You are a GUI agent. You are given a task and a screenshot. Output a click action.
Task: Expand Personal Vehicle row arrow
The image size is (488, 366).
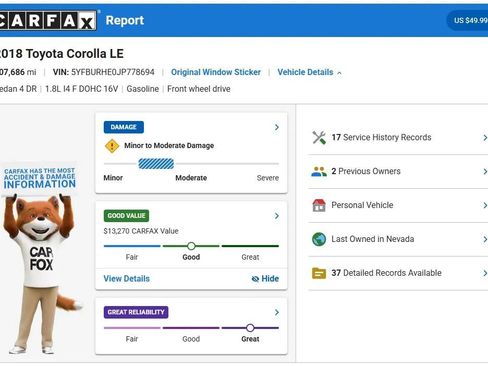click(x=485, y=205)
